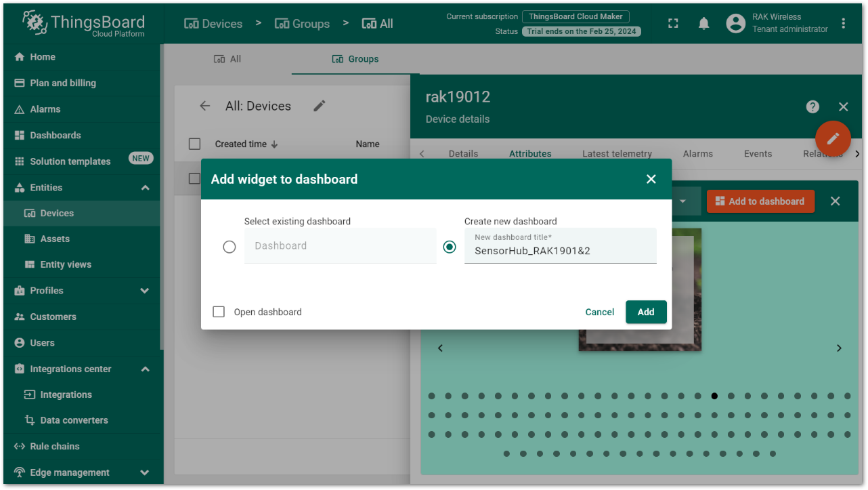Click the New dashboard title field
This screenshot has height=490, width=868.
point(561,246)
